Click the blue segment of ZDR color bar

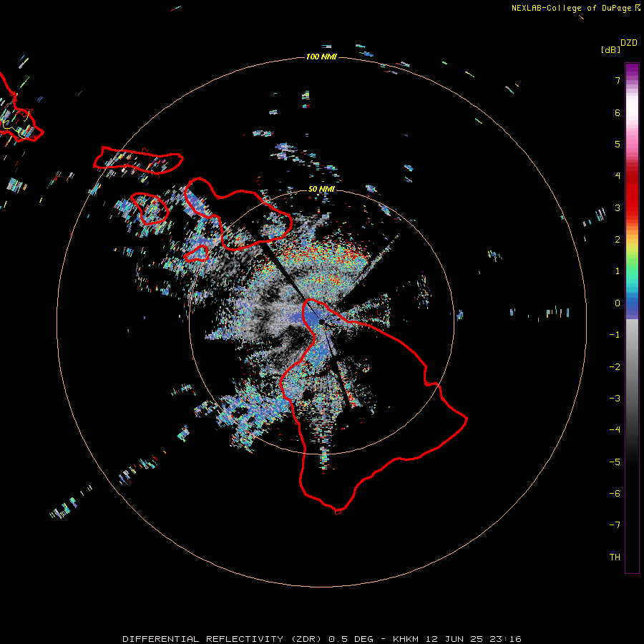[x=632, y=306]
